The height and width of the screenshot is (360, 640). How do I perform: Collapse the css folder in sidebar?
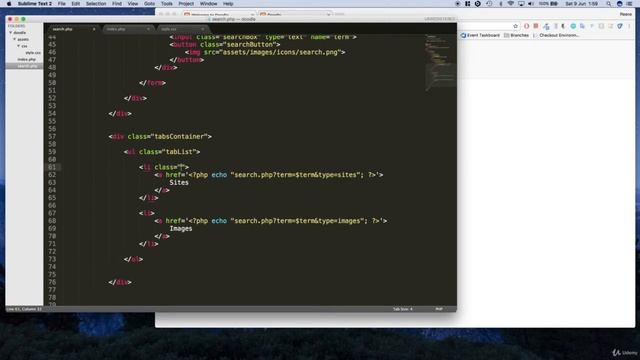(19, 46)
